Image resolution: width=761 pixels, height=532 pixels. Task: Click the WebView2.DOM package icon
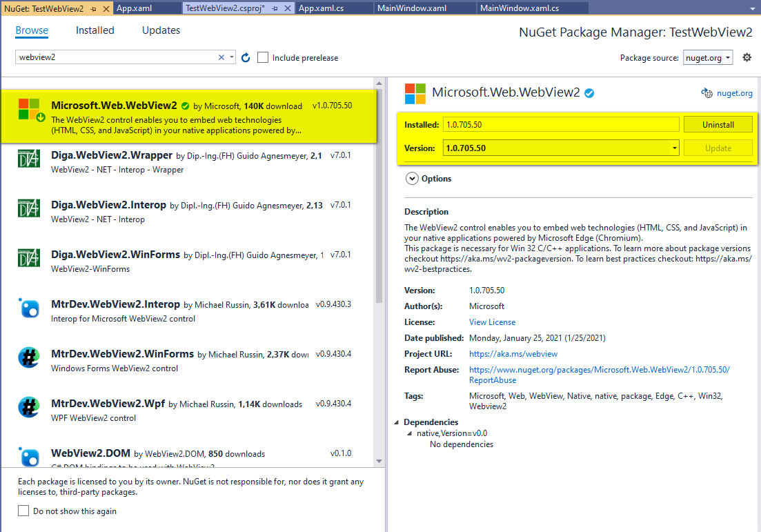click(x=28, y=457)
